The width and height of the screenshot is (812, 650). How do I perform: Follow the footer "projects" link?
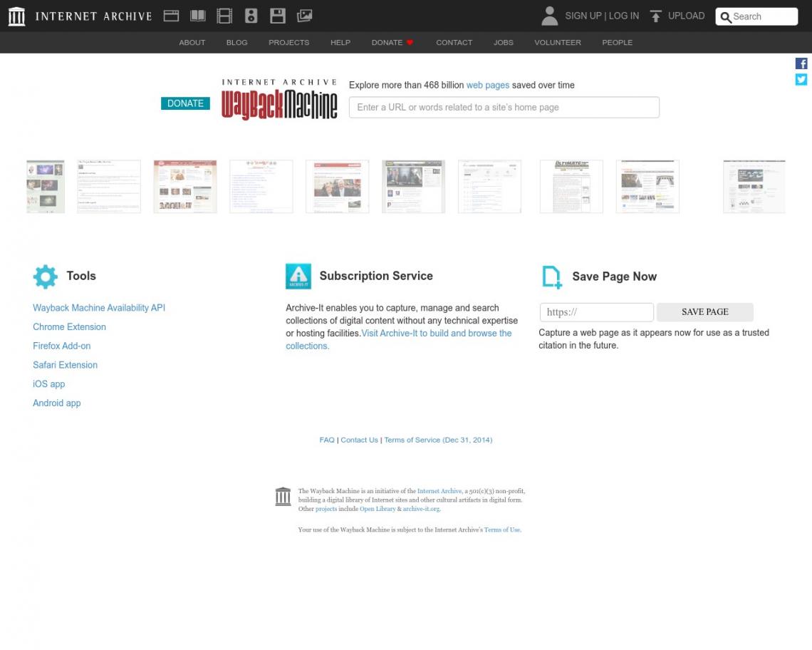pyautogui.click(x=326, y=509)
